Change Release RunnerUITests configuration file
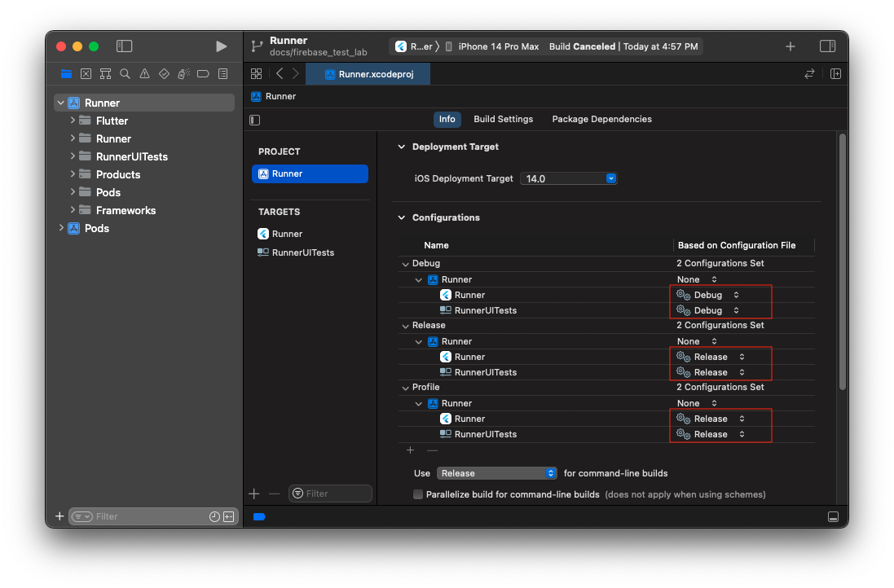Image resolution: width=894 pixels, height=588 pixels. 711,373
